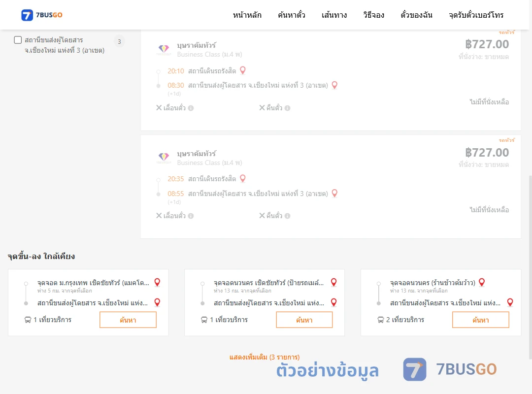Click map pin for จุดจอดนวนคร (ร้านข้าวต้มว้าว)
This screenshot has height=394, width=532.
(482, 282)
